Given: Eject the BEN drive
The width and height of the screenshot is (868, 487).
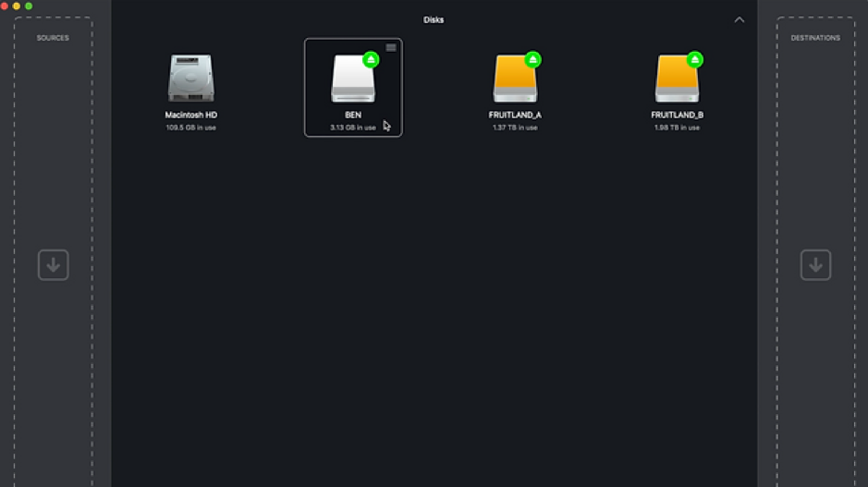Looking at the screenshot, I should pyautogui.click(x=371, y=60).
